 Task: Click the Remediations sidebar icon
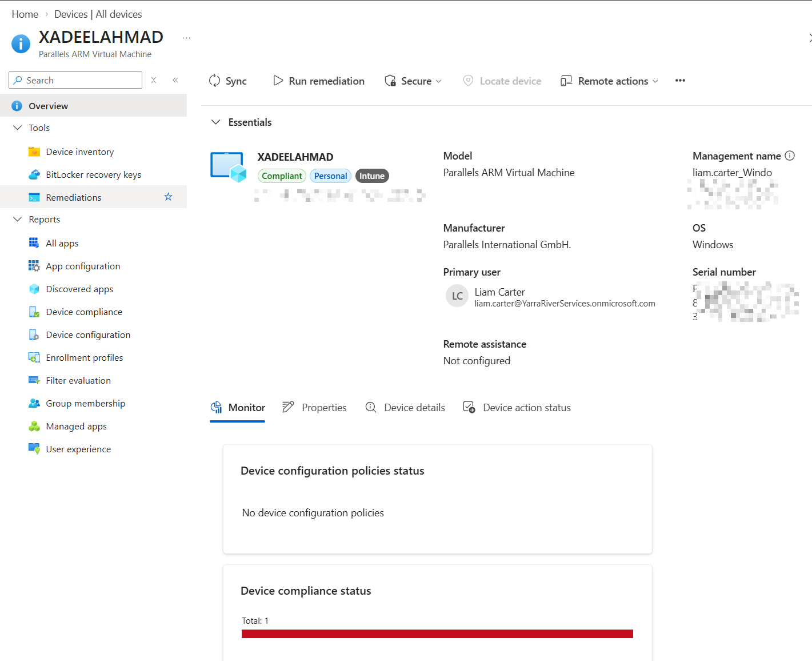(x=34, y=197)
